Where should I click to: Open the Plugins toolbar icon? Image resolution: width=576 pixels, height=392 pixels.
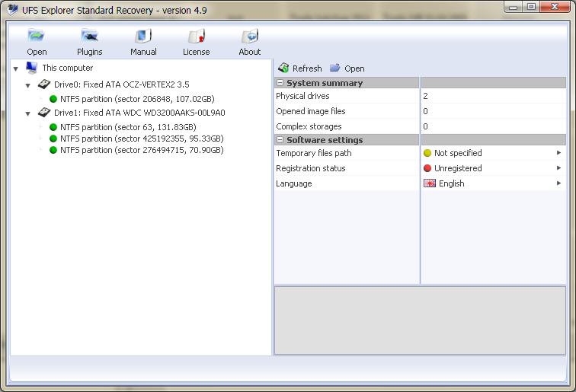89,36
